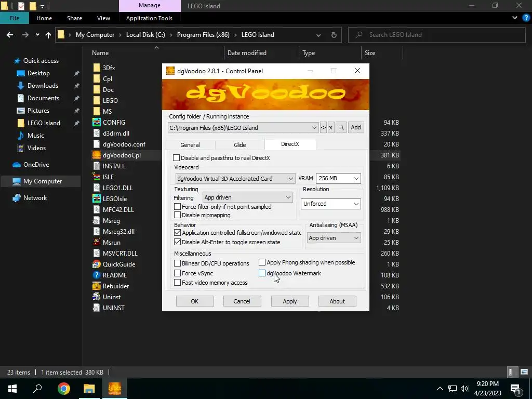The image size is (532, 399).
Task: Click Cancel in dgVoodoo Control Panel
Action: coord(242,301)
